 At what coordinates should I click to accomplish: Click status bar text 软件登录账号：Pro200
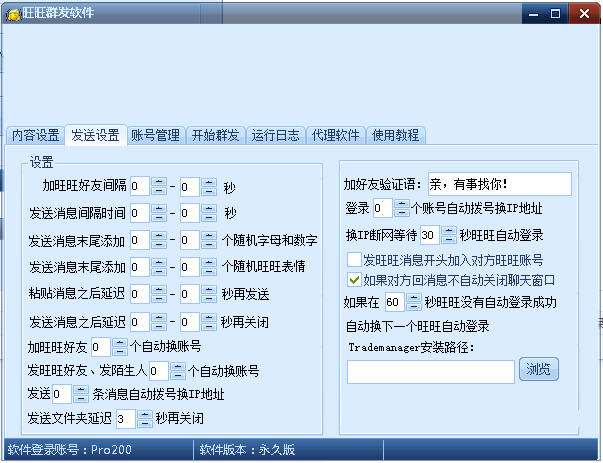click(x=70, y=450)
